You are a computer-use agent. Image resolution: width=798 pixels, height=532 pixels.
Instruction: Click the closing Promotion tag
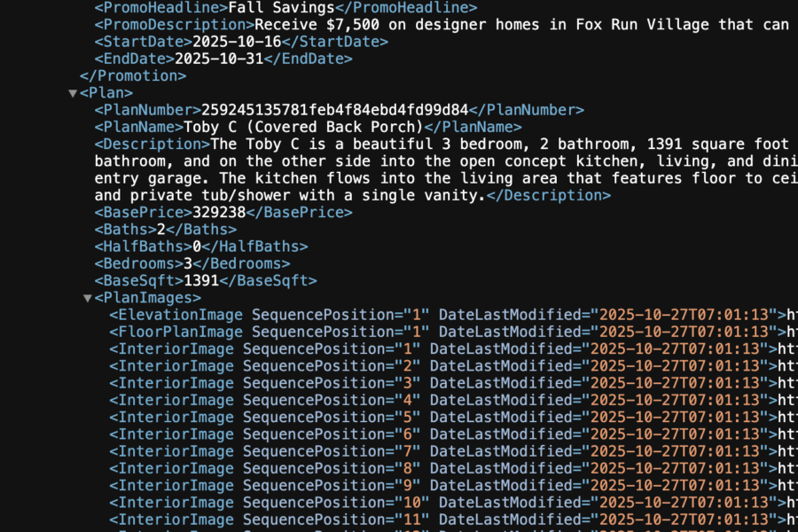133,75
